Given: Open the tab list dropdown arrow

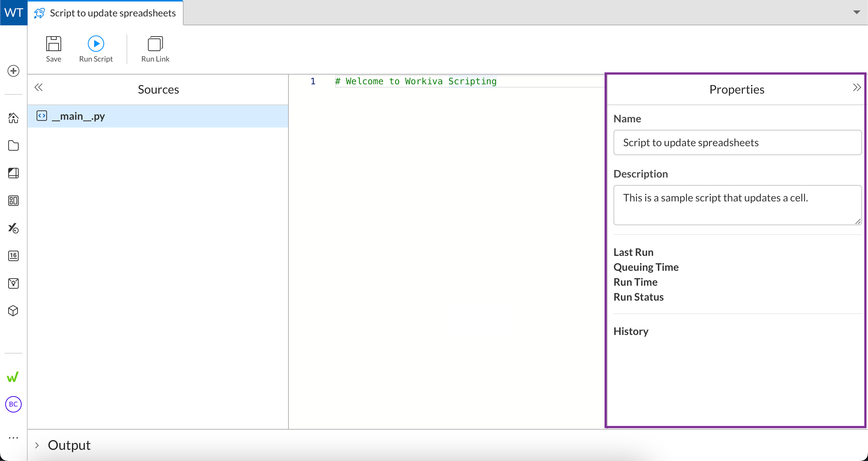Looking at the screenshot, I should point(857,12).
